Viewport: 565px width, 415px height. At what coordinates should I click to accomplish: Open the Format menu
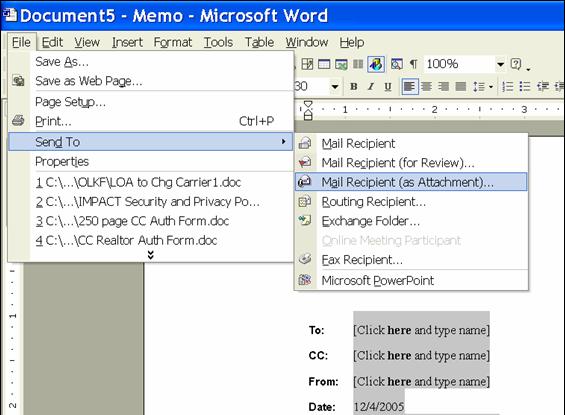pyautogui.click(x=173, y=42)
